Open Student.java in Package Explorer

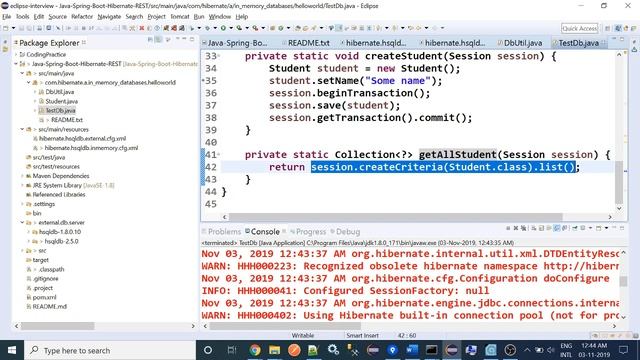point(61,101)
